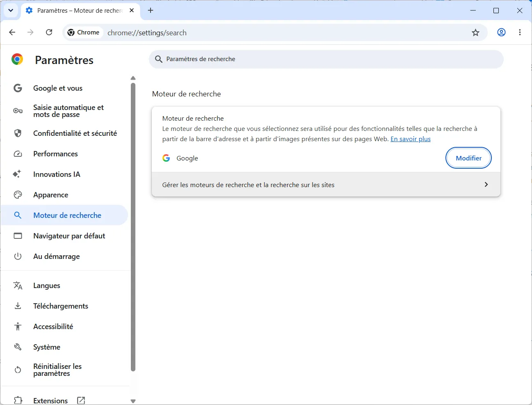Follow the En savoir plus link

411,139
